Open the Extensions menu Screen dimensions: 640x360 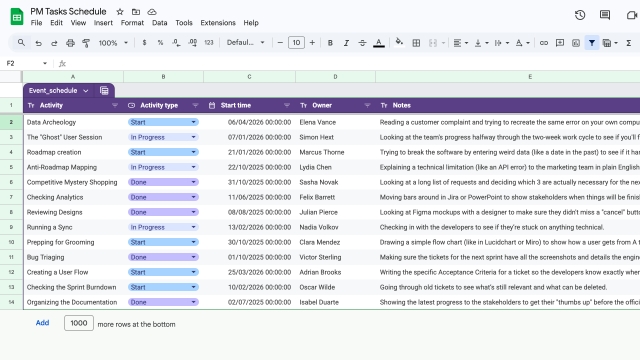pos(218,23)
